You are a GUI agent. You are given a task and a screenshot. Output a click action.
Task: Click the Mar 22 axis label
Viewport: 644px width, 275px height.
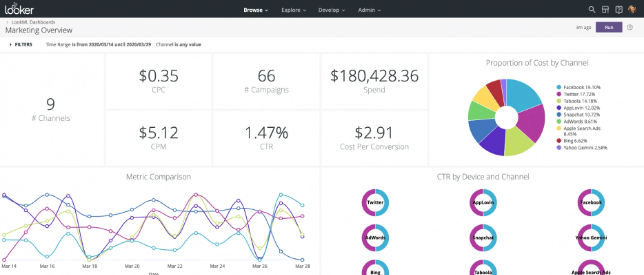[x=174, y=266]
